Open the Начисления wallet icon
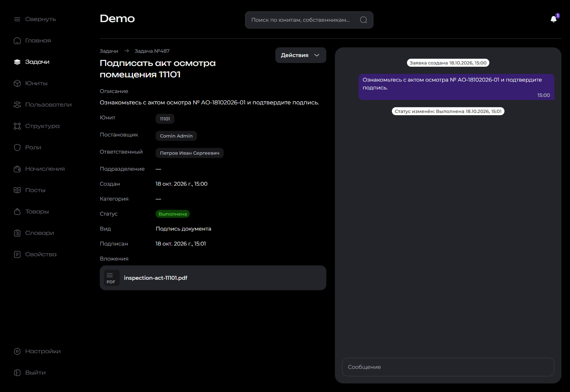This screenshot has height=392, width=570. pos(17,169)
